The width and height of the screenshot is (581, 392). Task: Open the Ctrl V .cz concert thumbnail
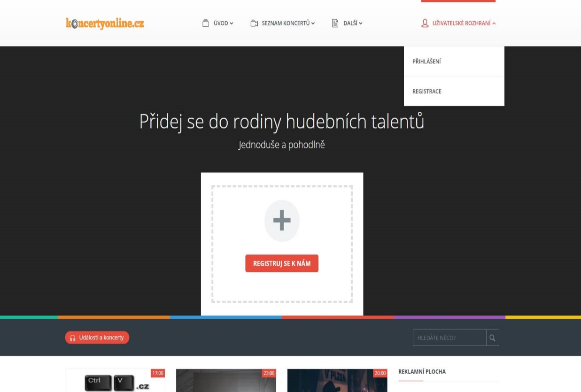tap(115, 381)
